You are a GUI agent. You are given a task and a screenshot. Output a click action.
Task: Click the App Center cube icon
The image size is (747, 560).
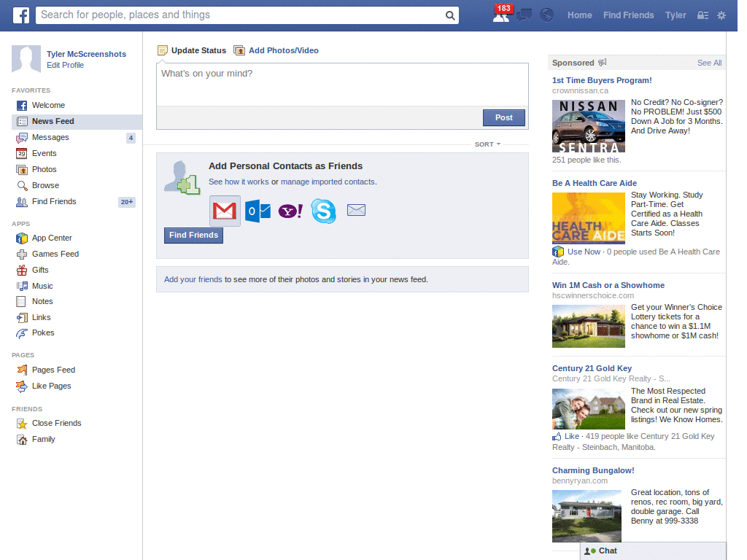click(22, 238)
